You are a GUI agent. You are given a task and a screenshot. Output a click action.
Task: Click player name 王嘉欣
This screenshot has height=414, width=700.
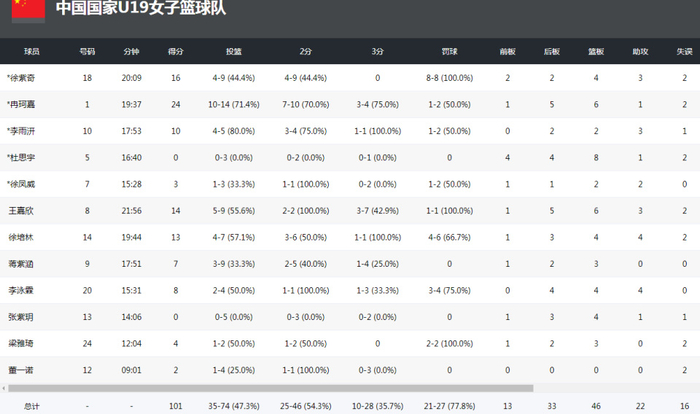coord(22,210)
